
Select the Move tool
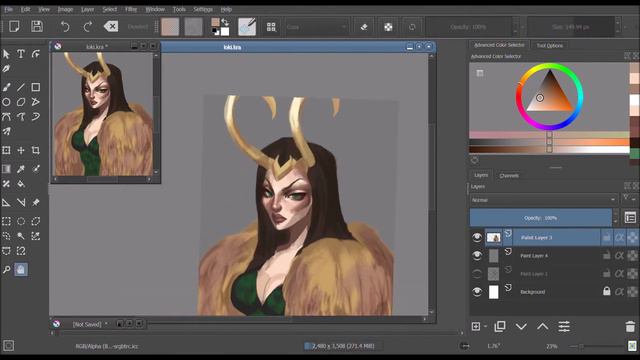click(21, 150)
